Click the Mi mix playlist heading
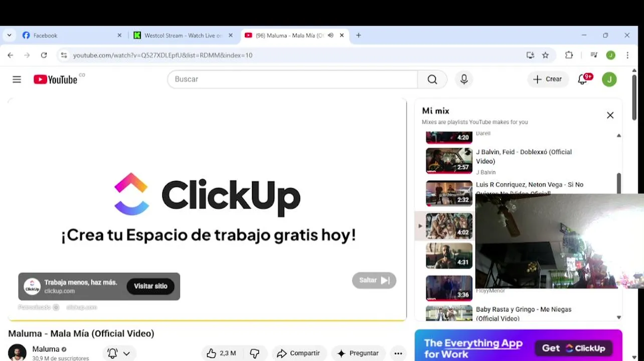Viewport: 644px width, 361px height. [x=435, y=111]
